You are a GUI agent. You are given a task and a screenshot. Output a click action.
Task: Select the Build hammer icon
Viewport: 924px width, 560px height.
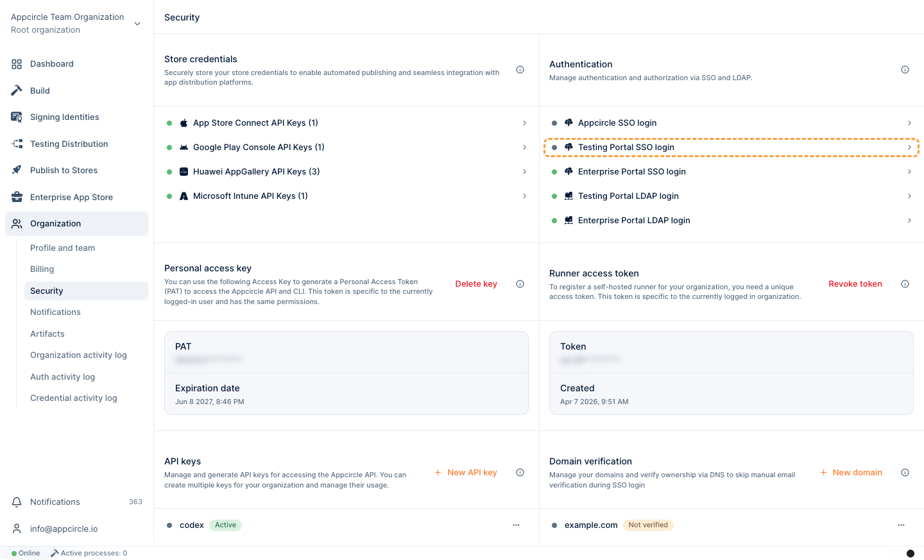(17, 90)
